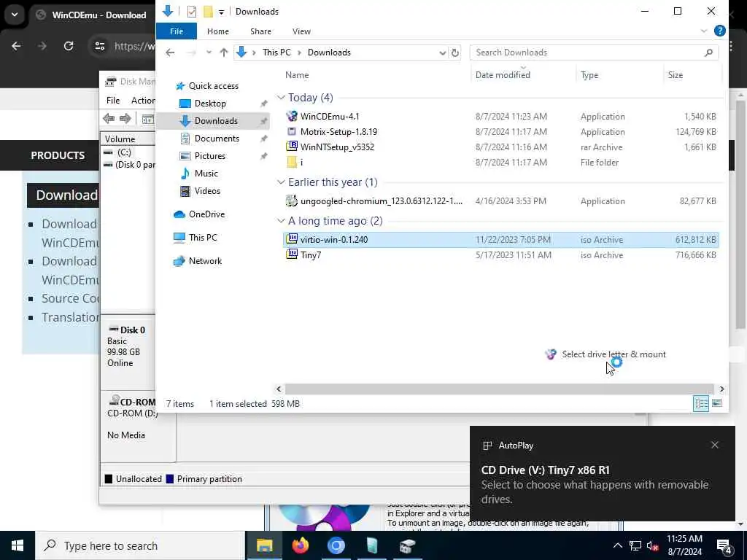Open Explorer help question mark icon
Viewport: 747px width, 560px height.
click(719, 31)
